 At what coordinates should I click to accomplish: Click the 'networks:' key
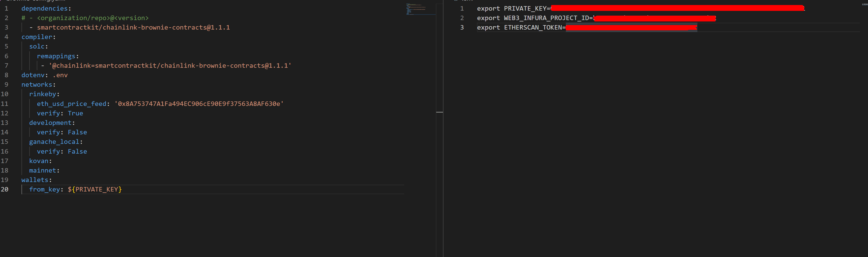(x=38, y=84)
